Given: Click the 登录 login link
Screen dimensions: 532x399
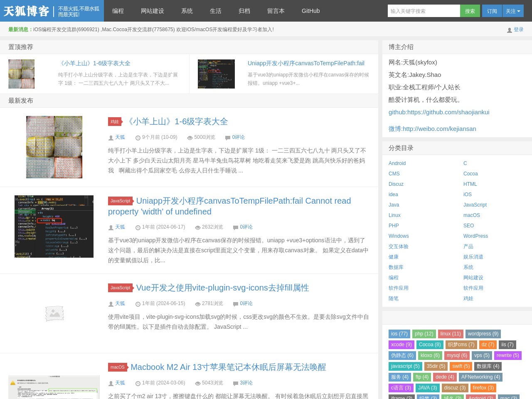Looking at the screenshot, I should 519,30.
